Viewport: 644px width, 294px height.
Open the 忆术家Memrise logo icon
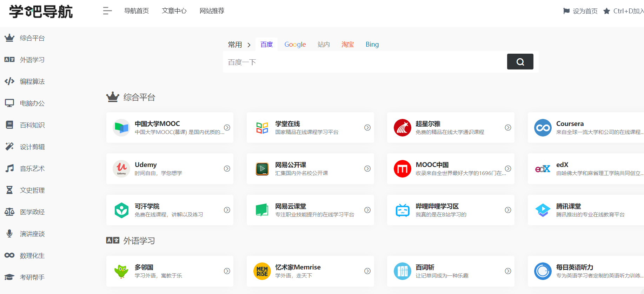coord(262,271)
